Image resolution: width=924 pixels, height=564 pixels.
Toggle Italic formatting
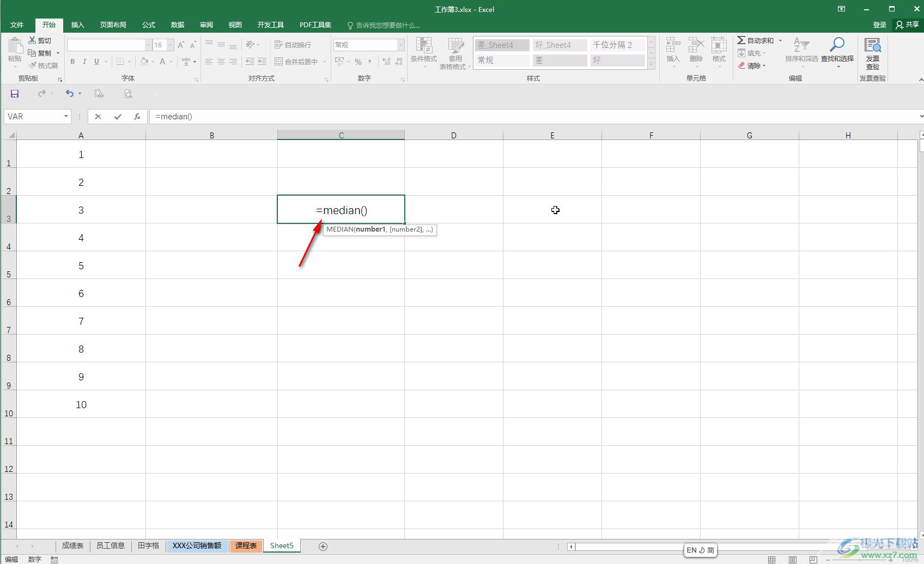(x=84, y=62)
